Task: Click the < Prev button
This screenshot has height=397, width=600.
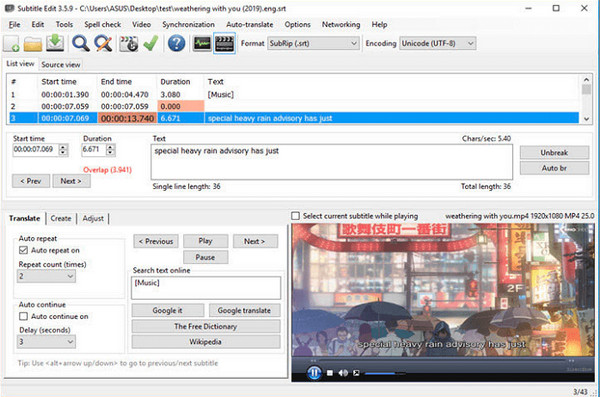Action: (x=31, y=181)
